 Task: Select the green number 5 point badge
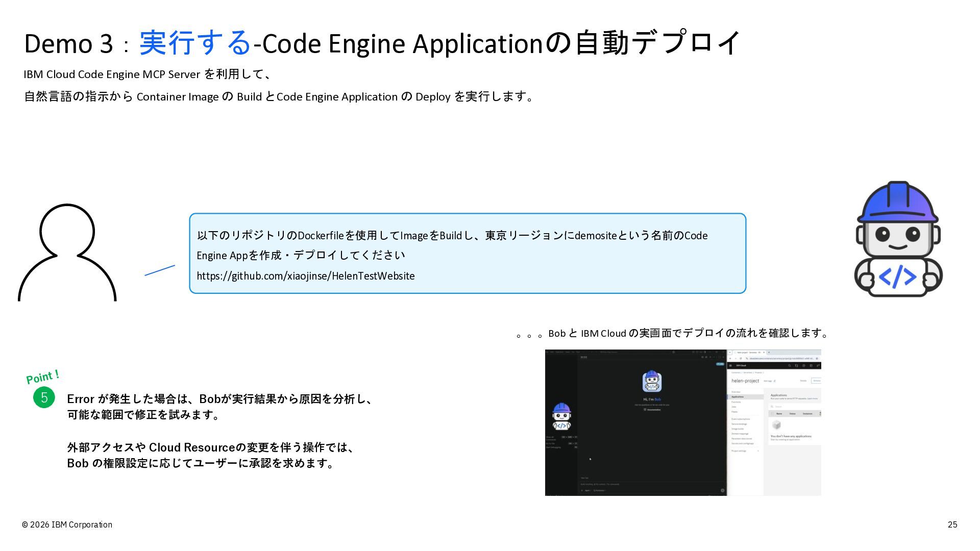44,397
